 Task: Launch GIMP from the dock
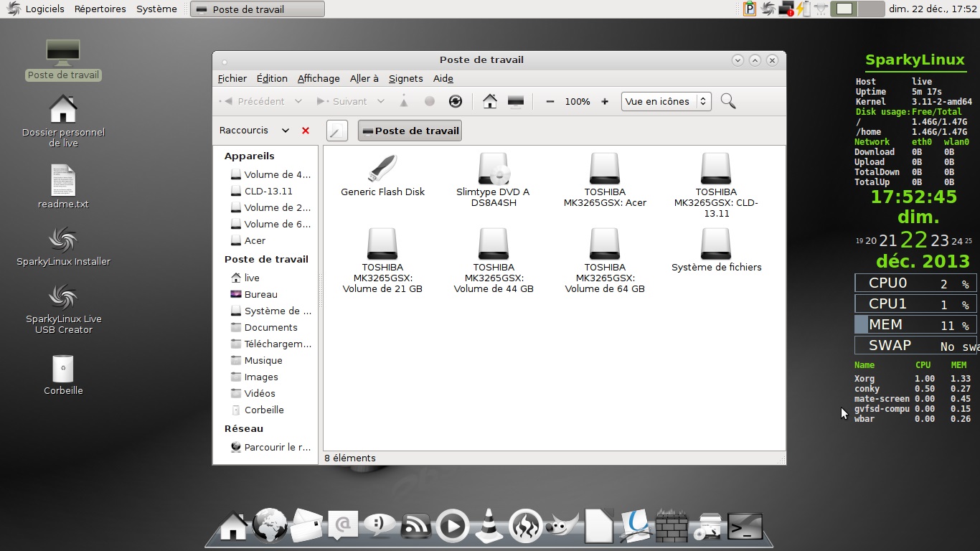563,527
